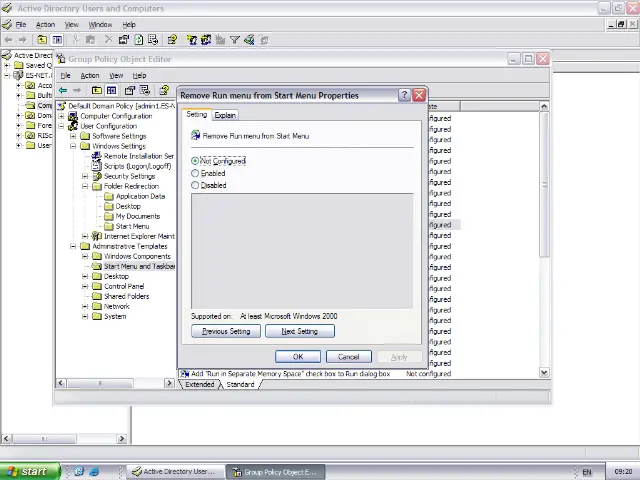Viewport: 640px width, 480px height.
Task: Click Create New User icon in Active Directory toolbar
Action: 191,40
